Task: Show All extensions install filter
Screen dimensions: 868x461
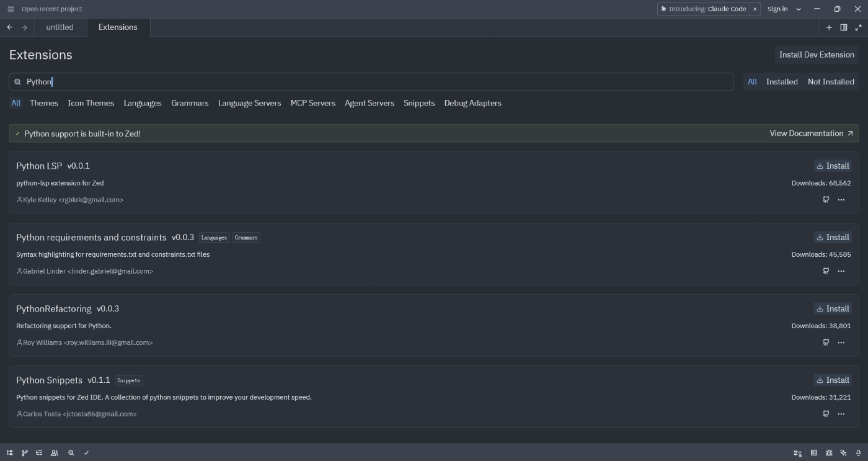Action: point(752,82)
